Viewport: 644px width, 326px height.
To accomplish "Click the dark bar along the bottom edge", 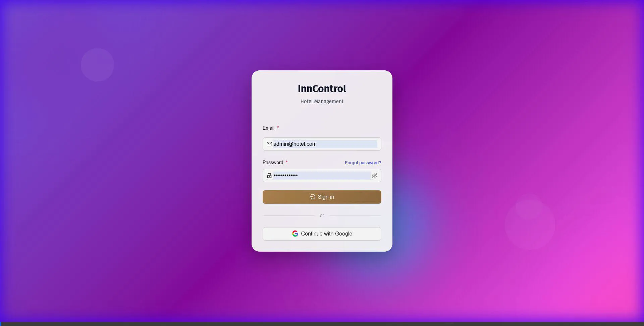I will click(322, 324).
